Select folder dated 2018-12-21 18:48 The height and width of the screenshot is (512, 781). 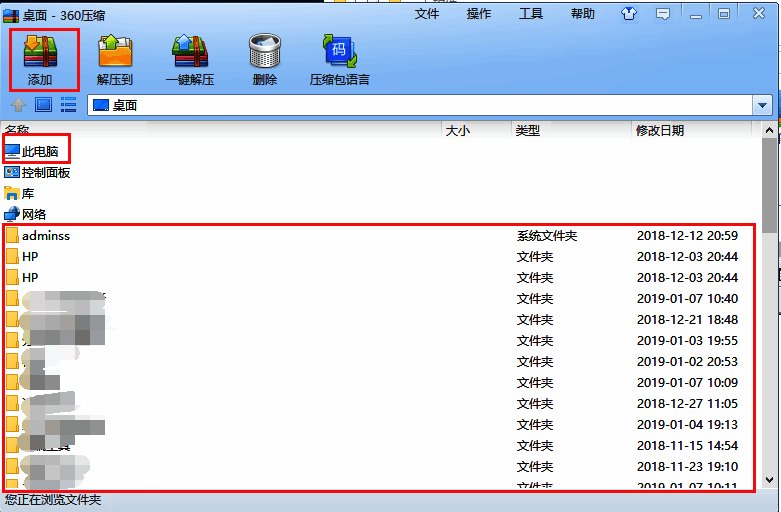coord(381,319)
